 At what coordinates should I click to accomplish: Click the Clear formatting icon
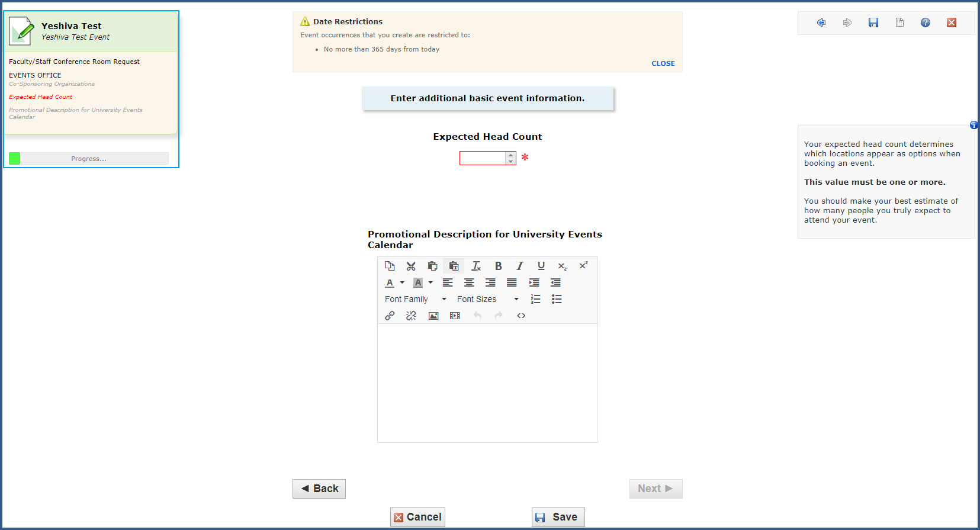tap(475, 266)
